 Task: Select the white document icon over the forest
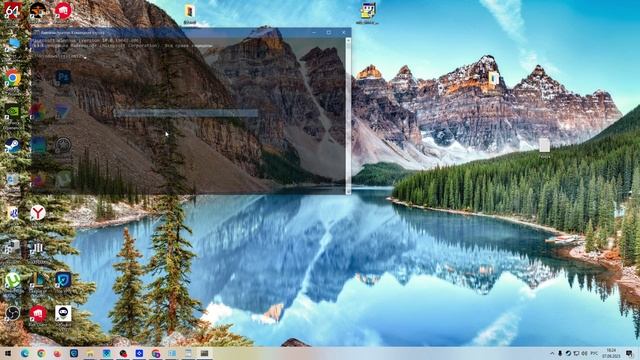[x=544, y=145]
